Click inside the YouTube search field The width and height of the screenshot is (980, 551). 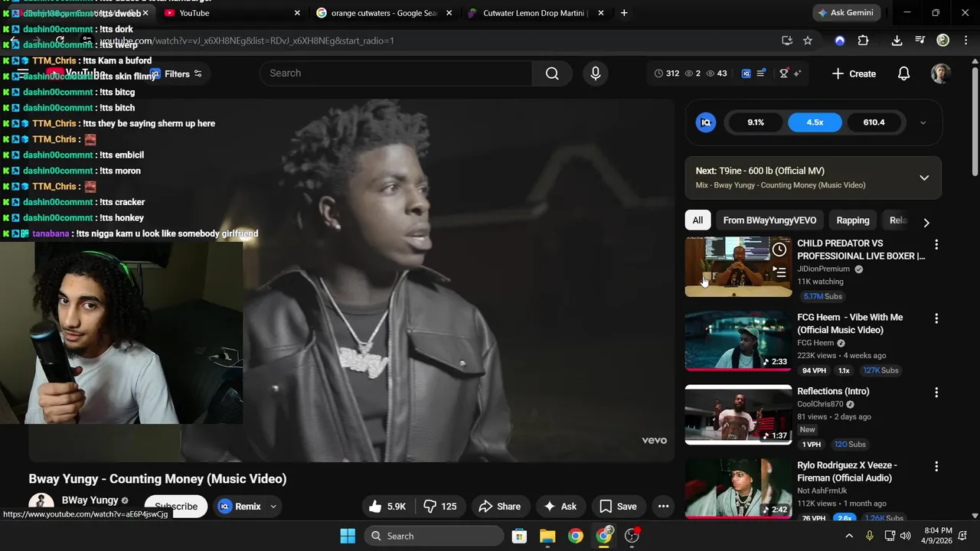[397, 73]
